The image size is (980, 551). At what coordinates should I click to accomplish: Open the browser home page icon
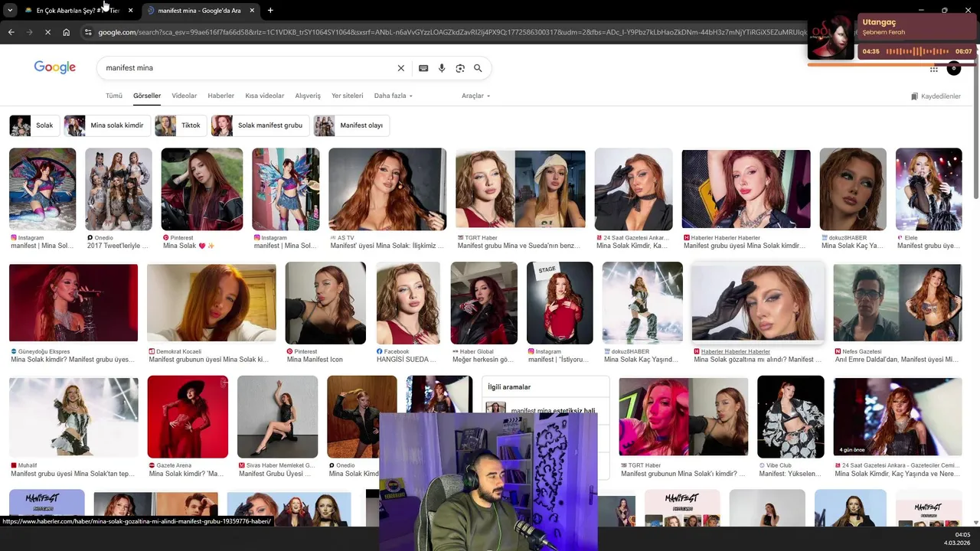pyautogui.click(x=66, y=32)
